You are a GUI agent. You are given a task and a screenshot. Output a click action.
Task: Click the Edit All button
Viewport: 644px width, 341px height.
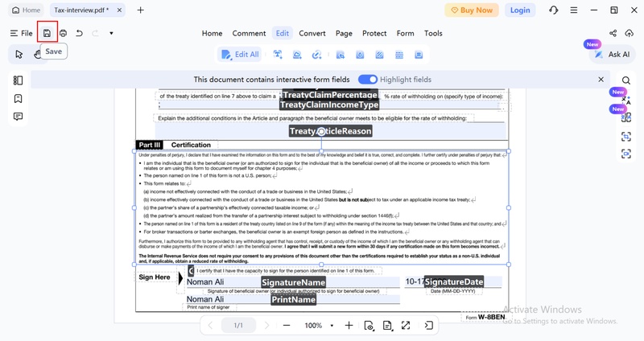240,55
